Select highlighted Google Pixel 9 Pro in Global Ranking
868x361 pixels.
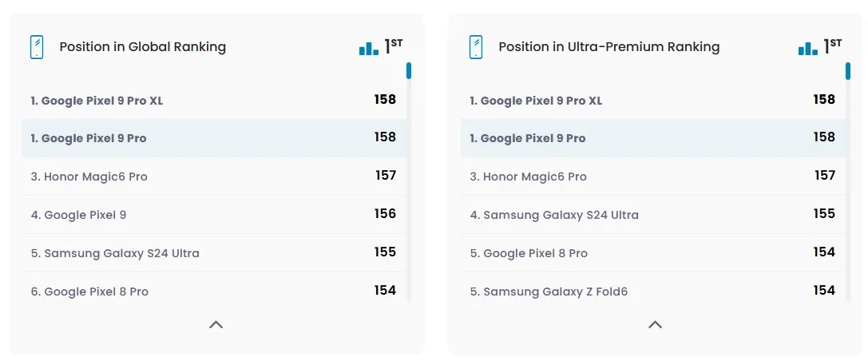pos(214,138)
